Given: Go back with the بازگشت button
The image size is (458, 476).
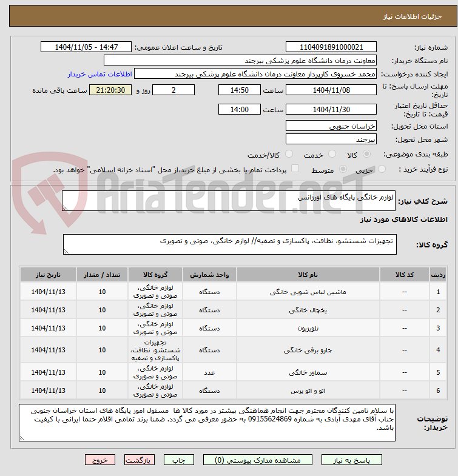Looking at the screenshot, I should [139, 460].
